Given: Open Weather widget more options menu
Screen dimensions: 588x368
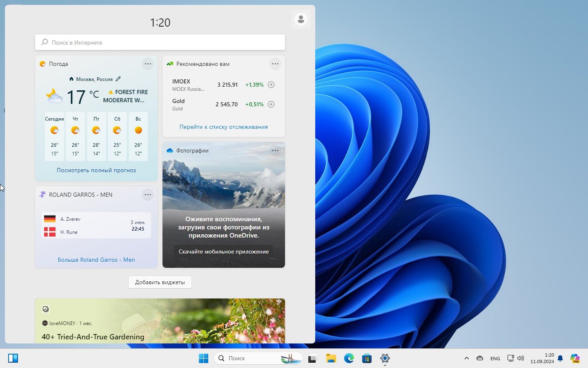Looking at the screenshot, I should click(148, 64).
